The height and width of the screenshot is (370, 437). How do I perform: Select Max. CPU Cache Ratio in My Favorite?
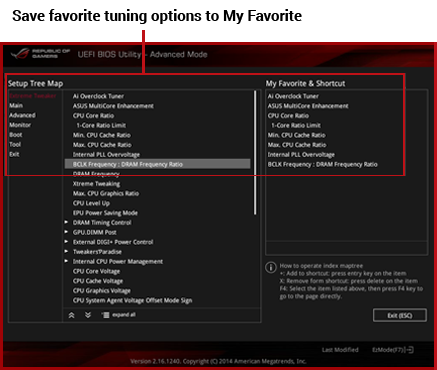pos(297,145)
